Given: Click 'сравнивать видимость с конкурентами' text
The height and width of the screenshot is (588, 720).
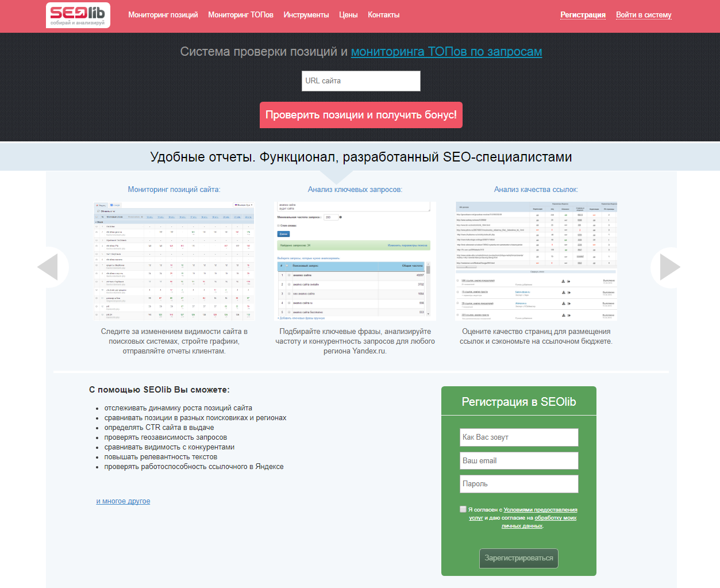Looking at the screenshot, I should [x=170, y=447].
